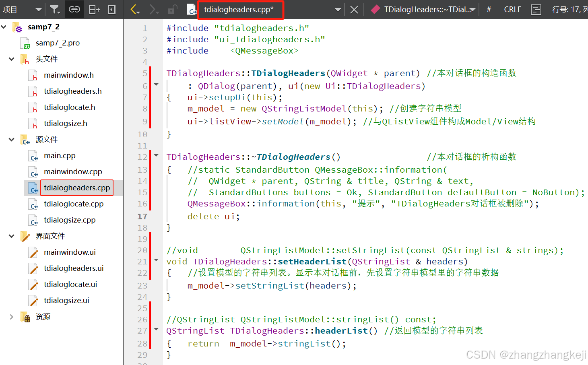The image size is (588, 365).
Task: Collapse the 源文件 folder
Action: coord(12,140)
